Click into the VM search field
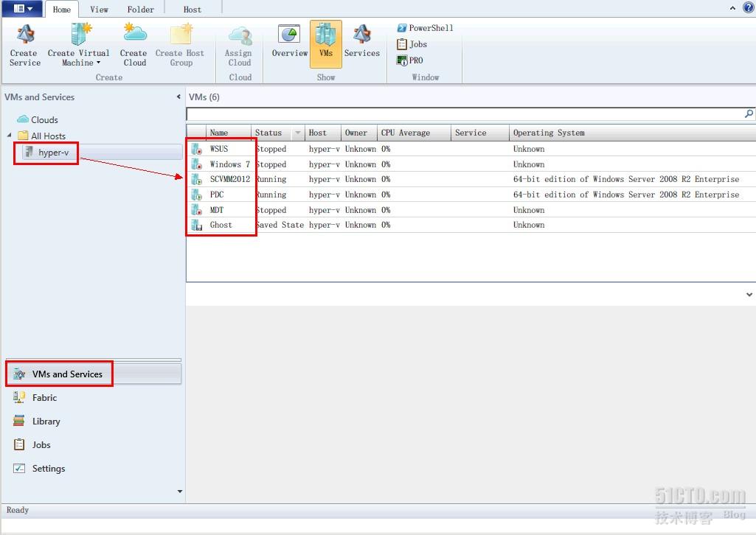 pos(465,114)
